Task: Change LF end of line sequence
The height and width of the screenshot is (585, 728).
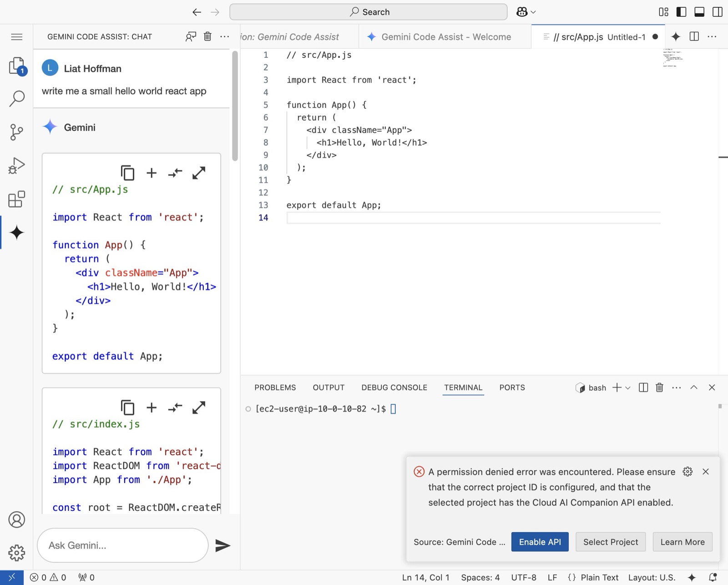Action: pyautogui.click(x=552, y=577)
